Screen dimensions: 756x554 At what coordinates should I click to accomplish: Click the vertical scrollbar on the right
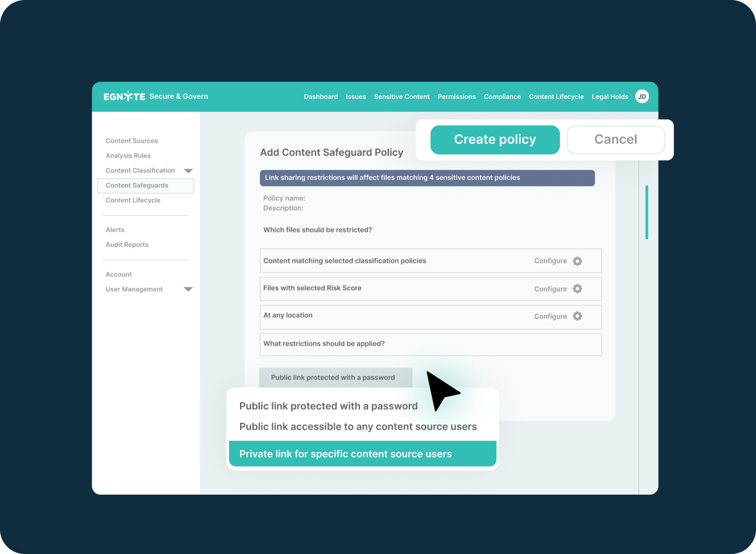(646, 212)
